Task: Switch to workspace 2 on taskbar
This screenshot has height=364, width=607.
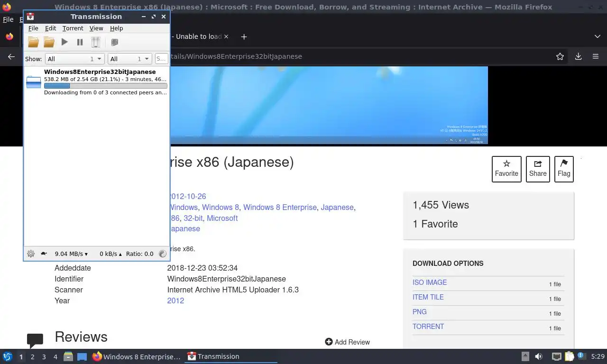Action: point(33,357)
